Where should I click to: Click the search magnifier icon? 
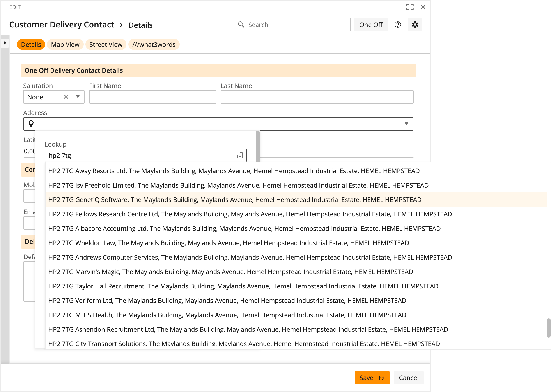coord(241,25)
